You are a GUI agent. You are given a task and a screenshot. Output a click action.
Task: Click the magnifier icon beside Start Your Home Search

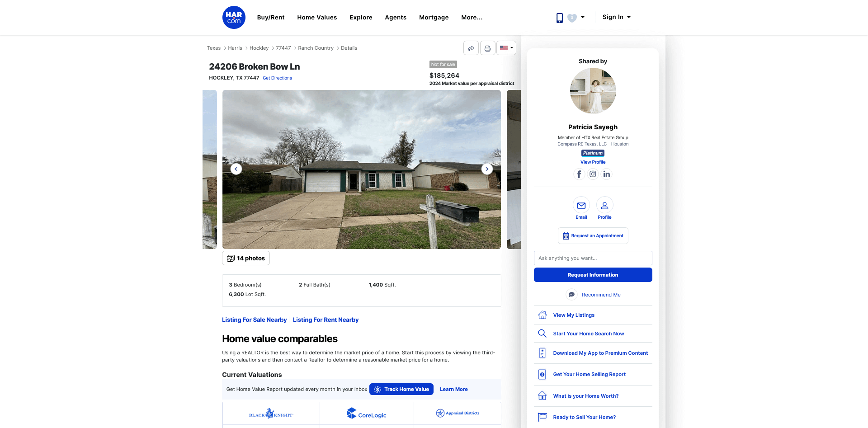542,334
